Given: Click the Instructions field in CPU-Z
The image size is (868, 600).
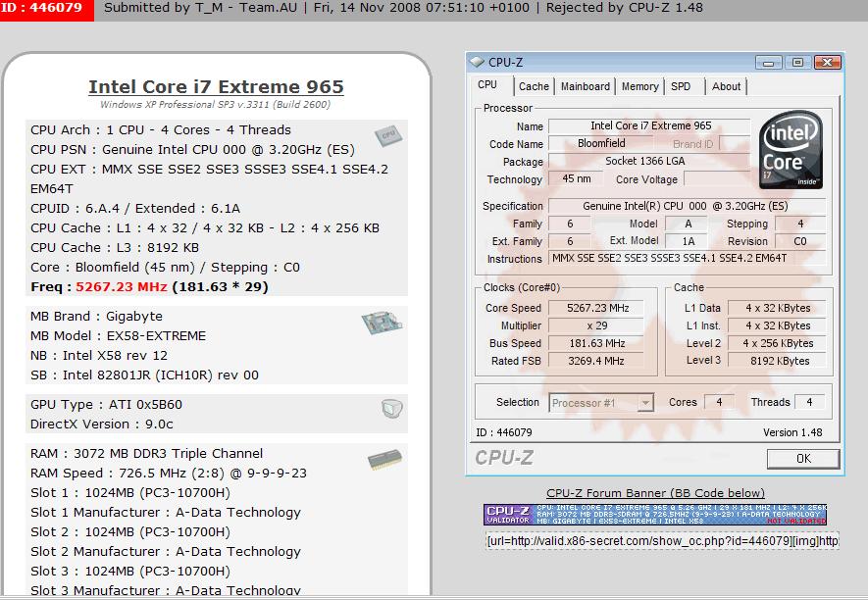Looking at the screenshot, I should click(x=687, y=258).
